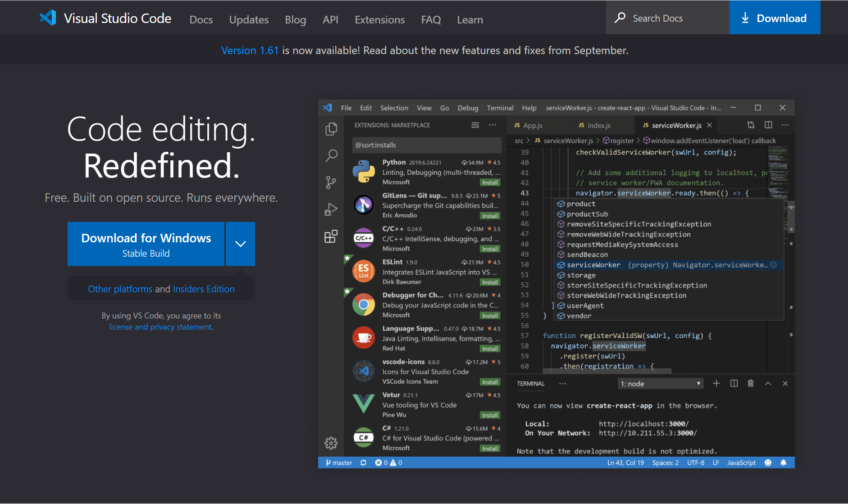This screenshot has width=848, height=504.
Task: Switch to the App.js editor tab
Action: coord(539,125)
